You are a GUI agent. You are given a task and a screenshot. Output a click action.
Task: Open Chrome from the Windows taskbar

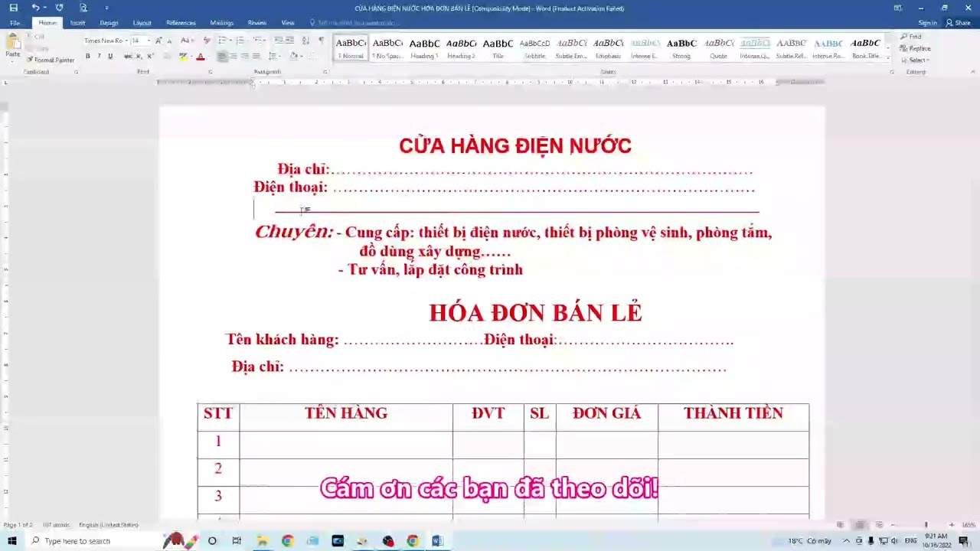pos(287,541)
